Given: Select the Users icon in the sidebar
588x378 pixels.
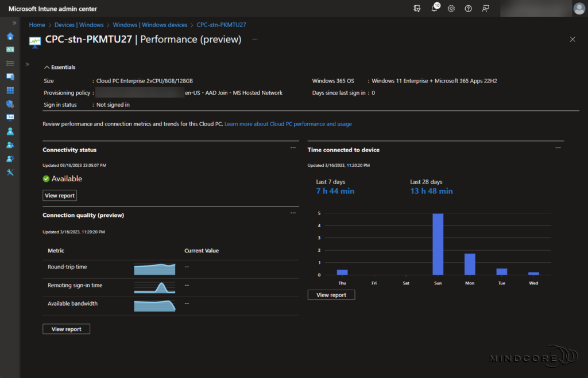Looking at the screenshot, I should coord(10,131).
